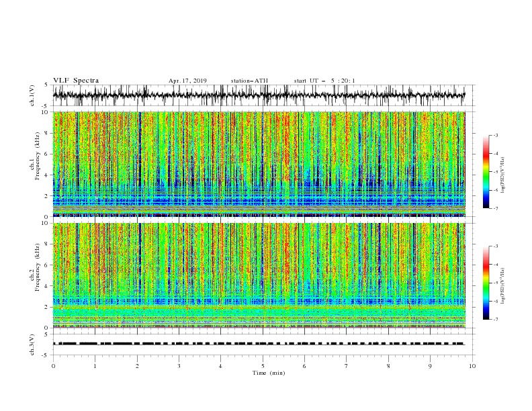Click the "ch.3(V)" axis label

[32, 345]
